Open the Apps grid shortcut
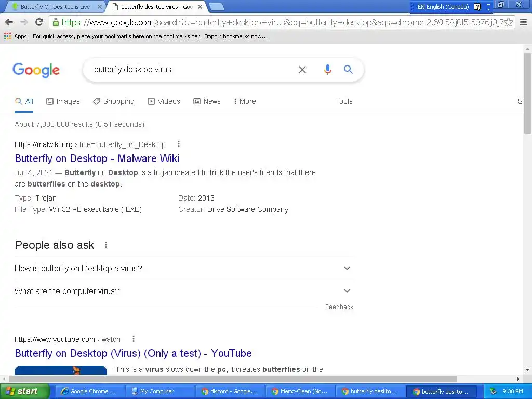This screenshot has height=399, width=532. pyautogui.click(x=16, y=36)
